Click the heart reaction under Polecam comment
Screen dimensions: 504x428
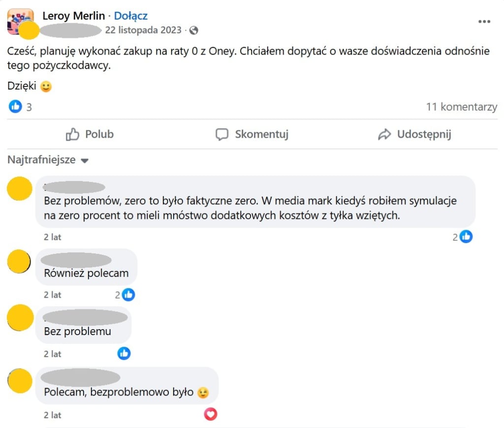pyautogui.click(x=210, y=415)
